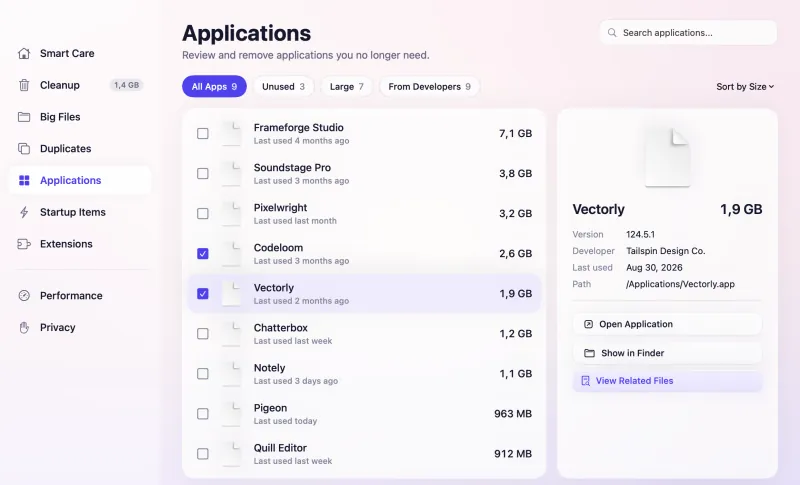Tick the Notely checkbox
The width and height of the screenshot is (800, 485).
click(203, 374)
